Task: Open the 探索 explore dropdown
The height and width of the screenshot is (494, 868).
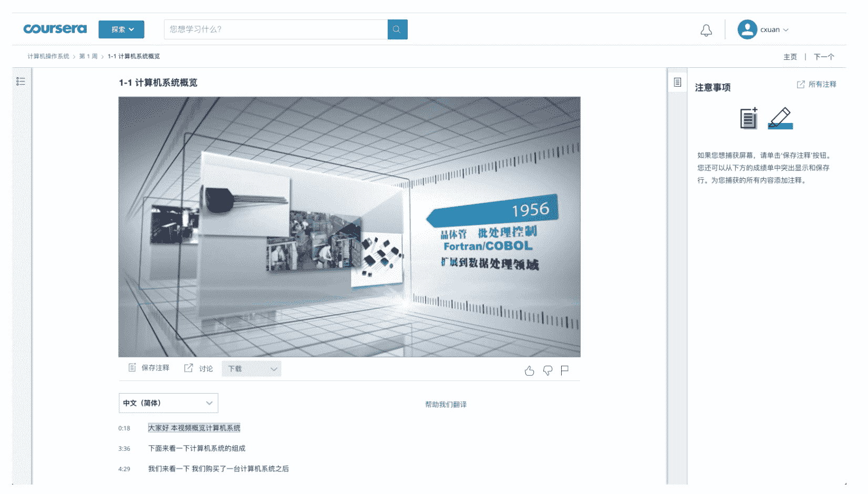Action: click(121, 29)
